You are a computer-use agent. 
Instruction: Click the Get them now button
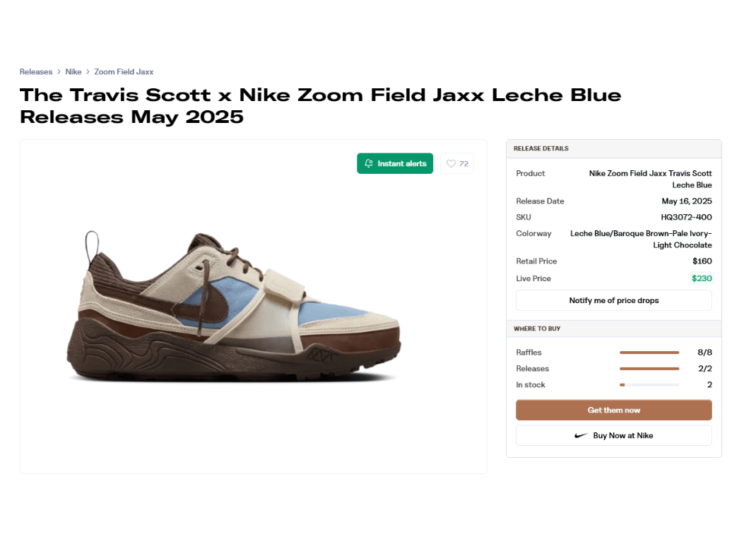tap(613, 411)
